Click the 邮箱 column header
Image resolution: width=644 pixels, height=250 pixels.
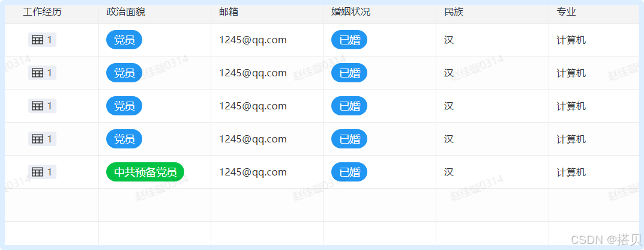[229, 12]
